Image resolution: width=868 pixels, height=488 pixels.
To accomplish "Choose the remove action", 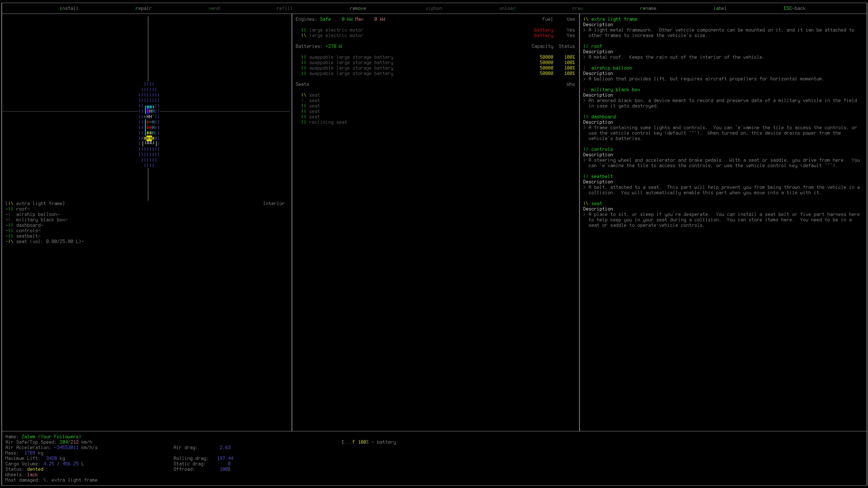I will pyautogui.click(x=358, y=8).
